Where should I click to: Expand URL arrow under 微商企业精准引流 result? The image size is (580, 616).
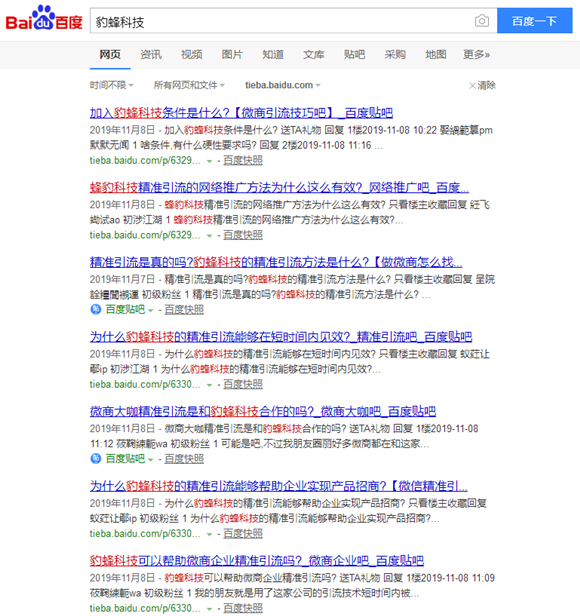209,609
